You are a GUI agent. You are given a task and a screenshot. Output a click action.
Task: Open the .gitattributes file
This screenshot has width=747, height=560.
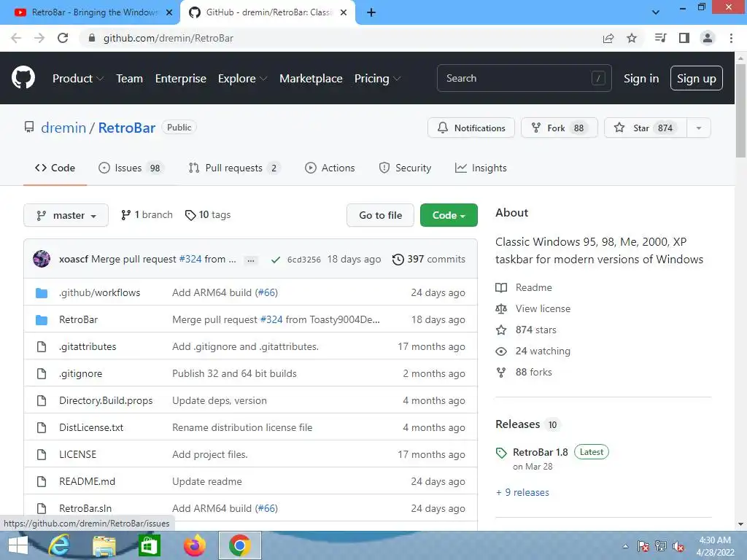[x=88, y=346]
